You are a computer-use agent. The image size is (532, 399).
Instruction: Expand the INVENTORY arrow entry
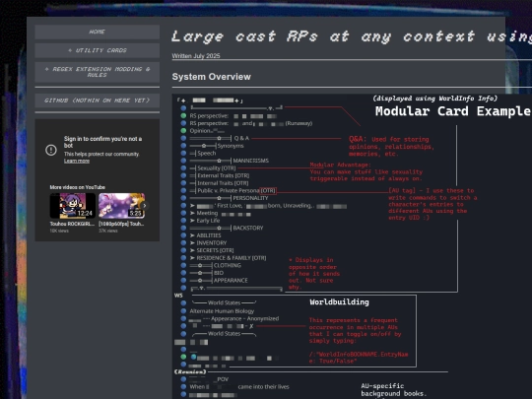click(x=192, y=243)
